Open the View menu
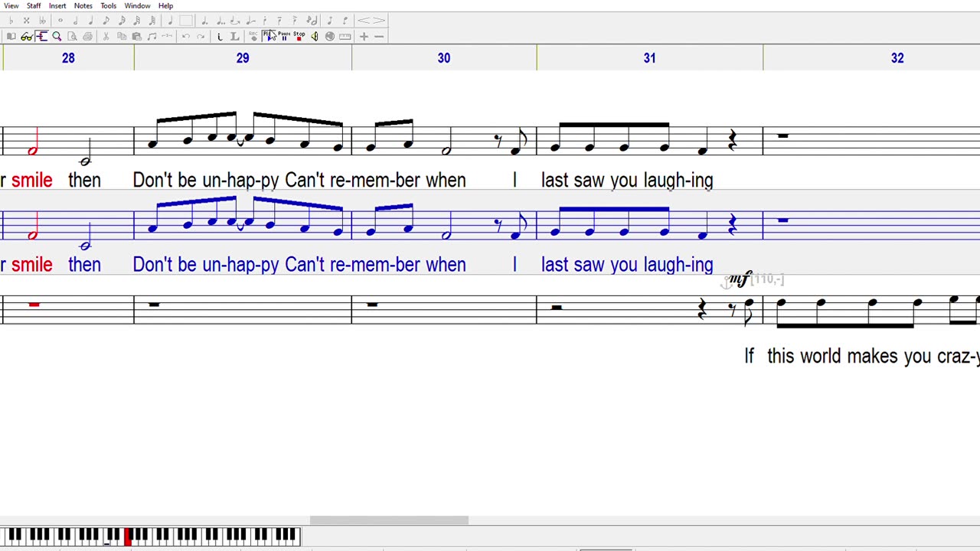980x551 pixels. coord(11,5)
